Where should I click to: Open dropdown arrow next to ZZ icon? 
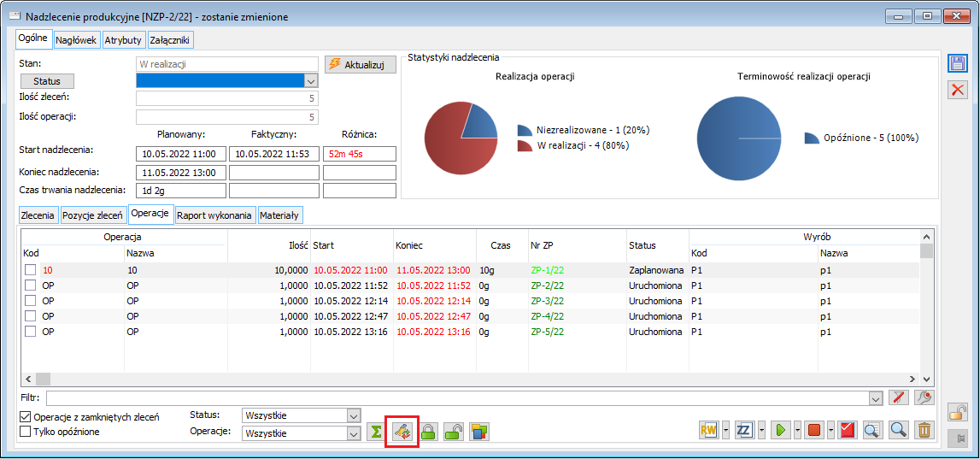[760, 430]
